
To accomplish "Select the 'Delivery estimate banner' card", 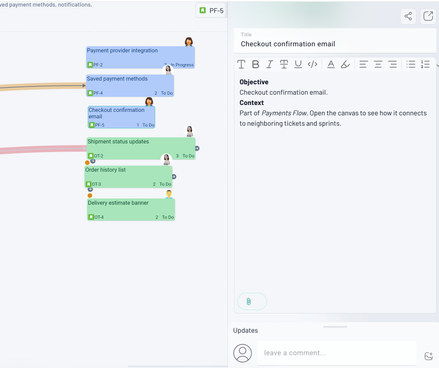I will 131,210.
